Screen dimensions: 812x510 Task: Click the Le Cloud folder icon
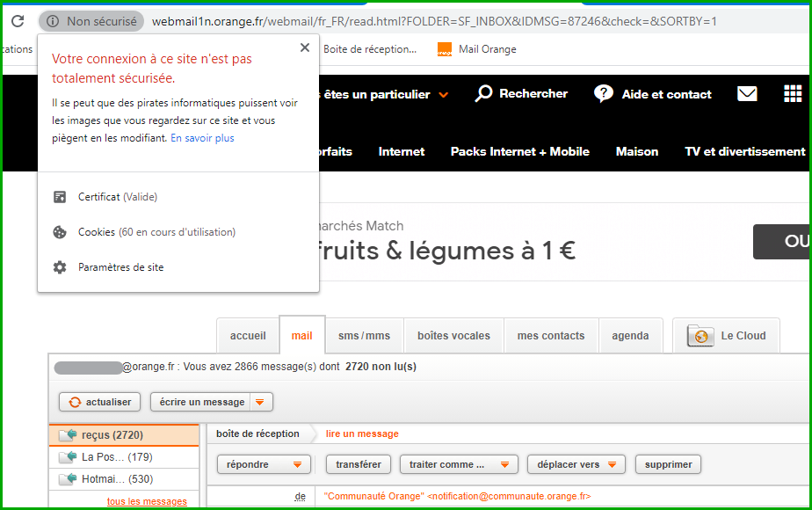pyautogui.click(x=700, y=336)
